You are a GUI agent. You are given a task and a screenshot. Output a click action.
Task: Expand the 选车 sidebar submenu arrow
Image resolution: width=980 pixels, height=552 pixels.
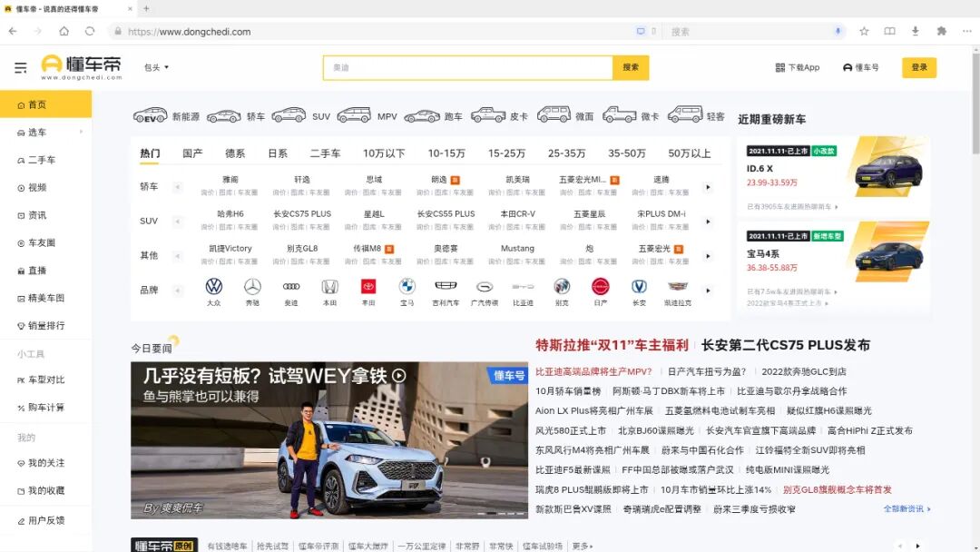pos(82,132)
